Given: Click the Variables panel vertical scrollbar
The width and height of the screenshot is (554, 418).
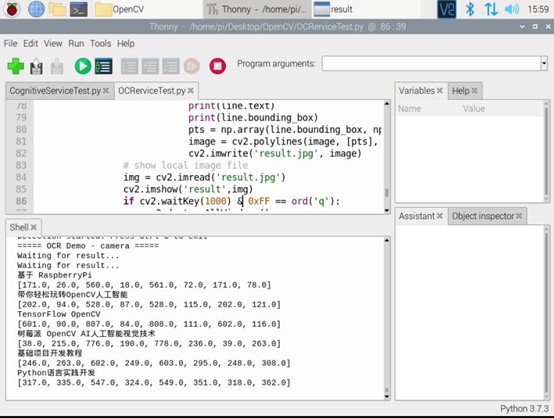Looking at the screenshot, I should 547,151.
